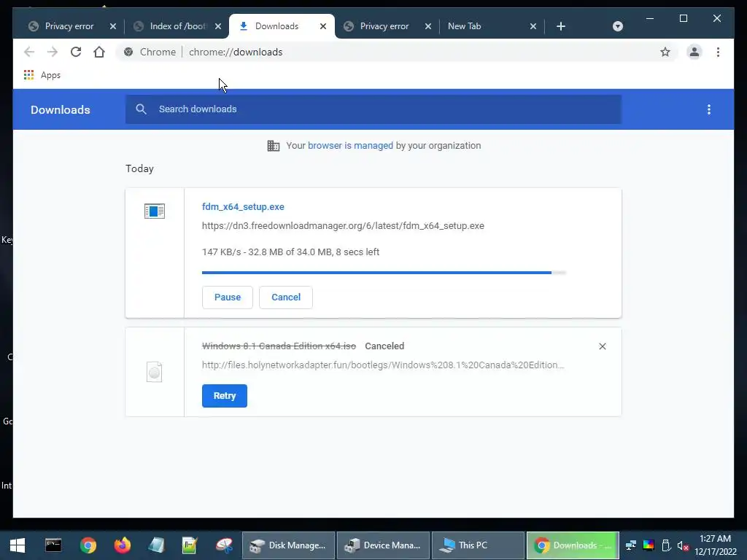Open the Windows Start menu
This screenshot has width=747, height=560.
click(18, 545)
